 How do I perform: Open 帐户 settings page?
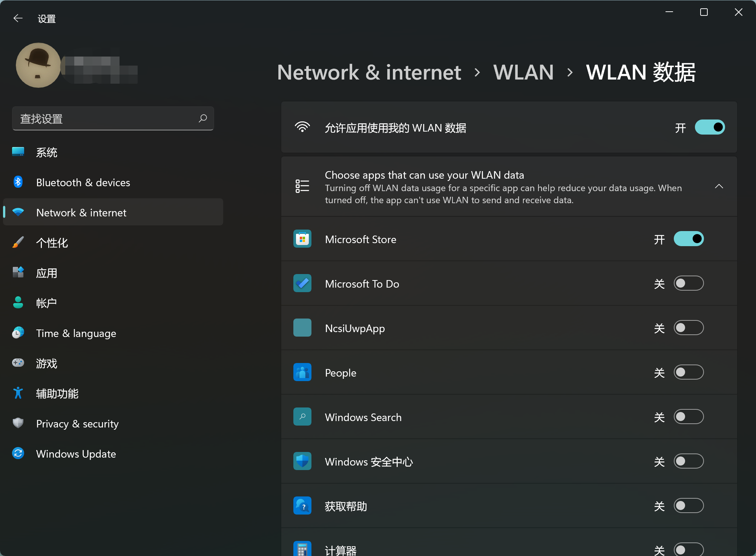[113, 303]
